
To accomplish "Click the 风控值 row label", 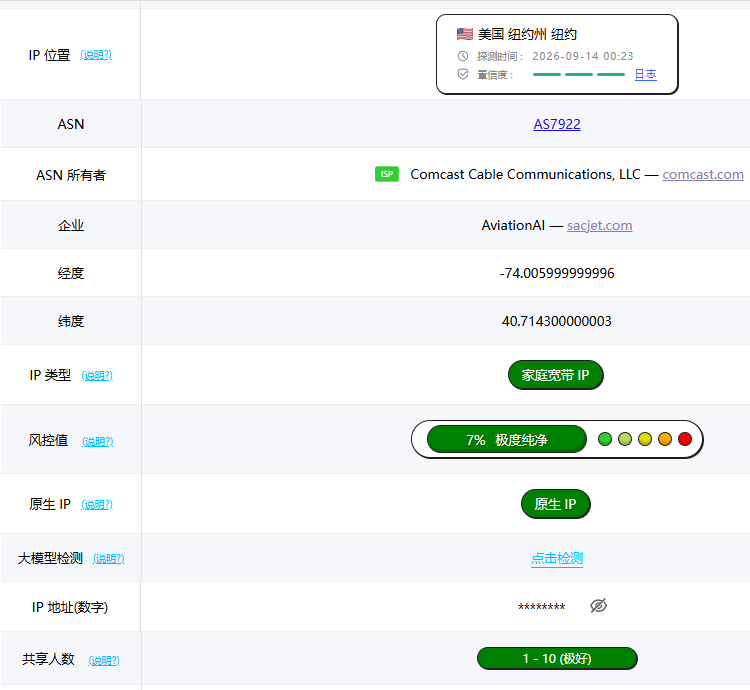I will point(48,440).
